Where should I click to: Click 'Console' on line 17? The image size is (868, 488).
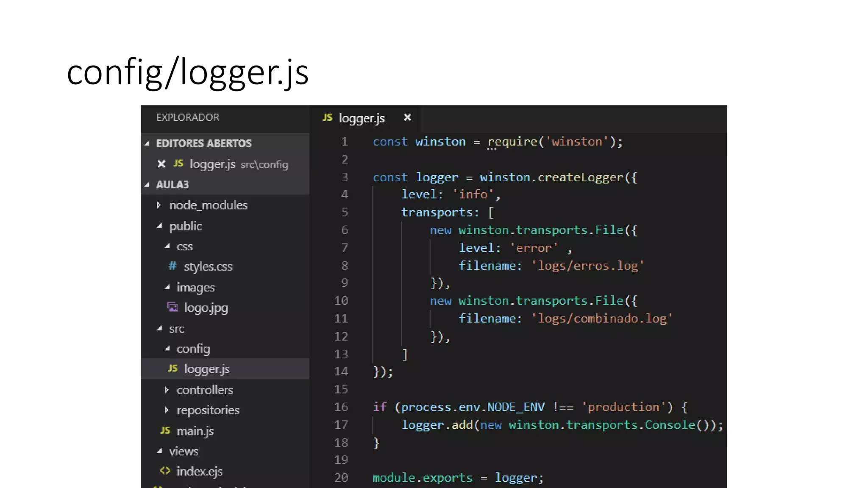pos(670,425)
